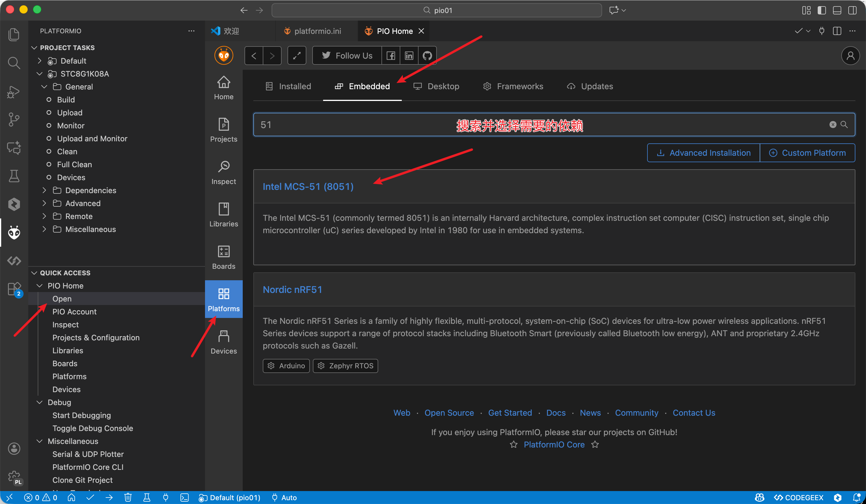866x504 pixels.
Task: Click the PlatformIO alien icon in activity bar
Action: (x=14, y=233)
